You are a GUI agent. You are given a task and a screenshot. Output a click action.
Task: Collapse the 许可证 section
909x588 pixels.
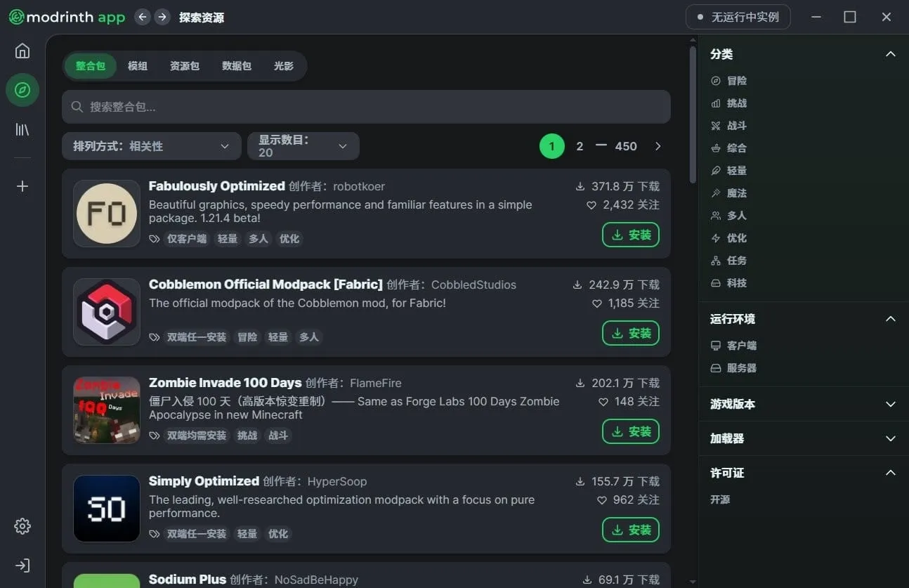tap(890, 473)
